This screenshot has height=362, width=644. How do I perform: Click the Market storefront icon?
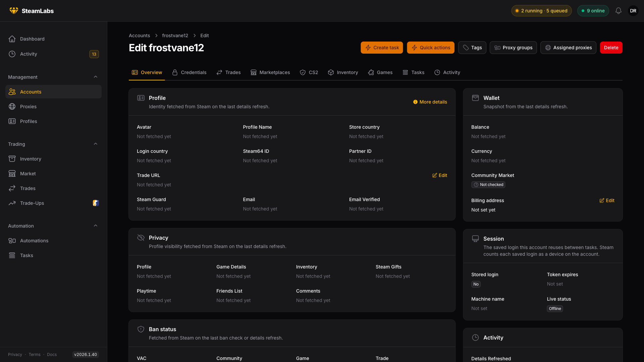pyautogui.click(x=12, y=174)
